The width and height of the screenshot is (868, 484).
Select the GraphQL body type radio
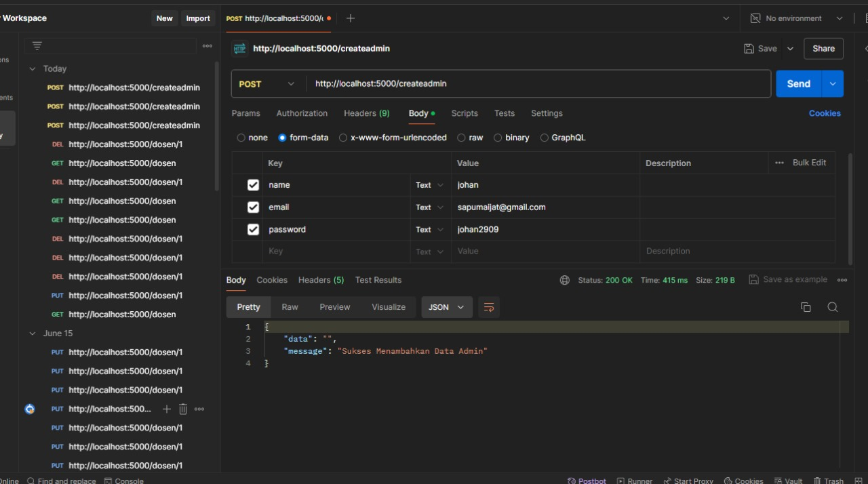pos(545,138)
